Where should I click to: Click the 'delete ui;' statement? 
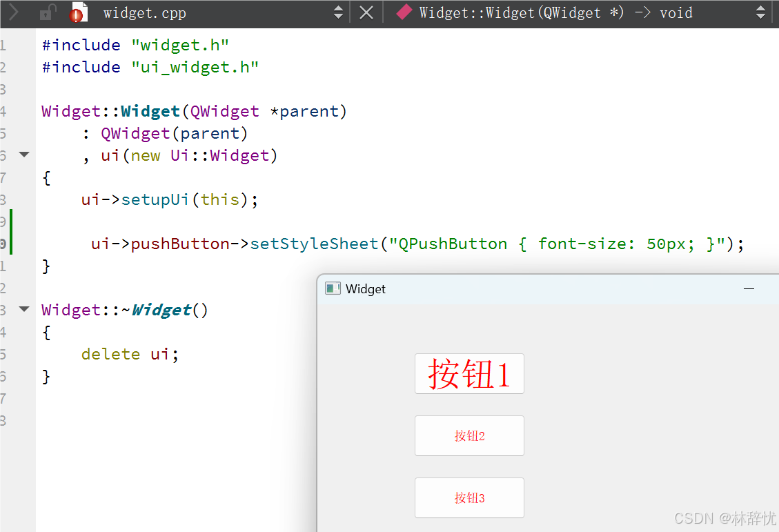tap(130, 354)
